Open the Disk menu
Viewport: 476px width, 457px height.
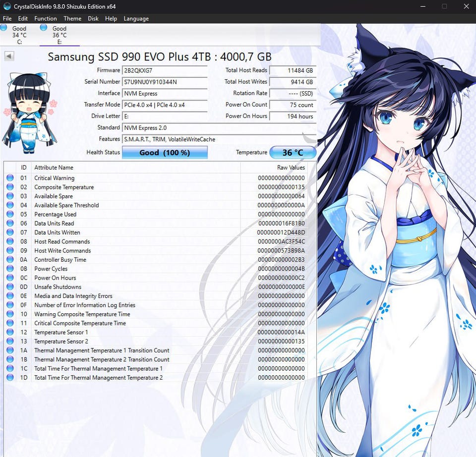click(93, 18)
